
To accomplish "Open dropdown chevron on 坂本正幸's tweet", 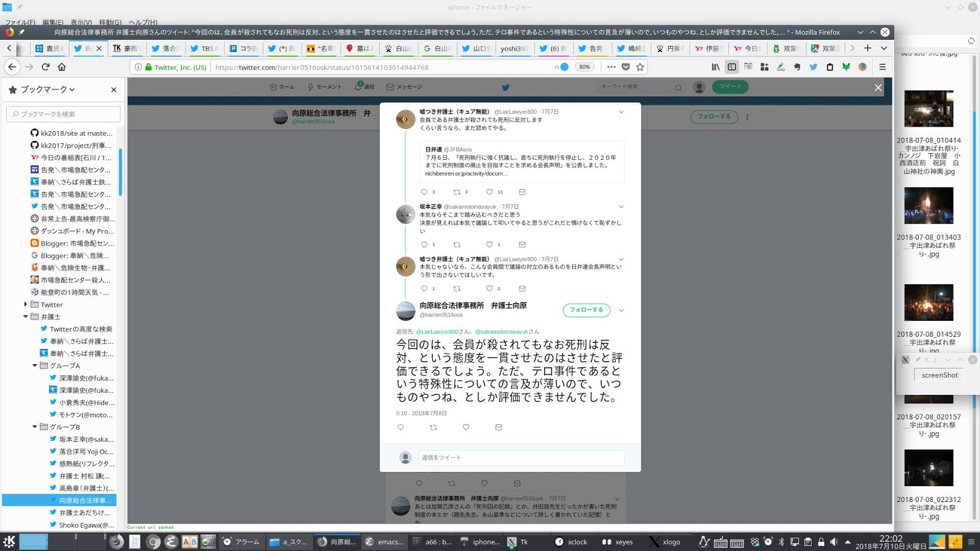I will click(621, 207).
